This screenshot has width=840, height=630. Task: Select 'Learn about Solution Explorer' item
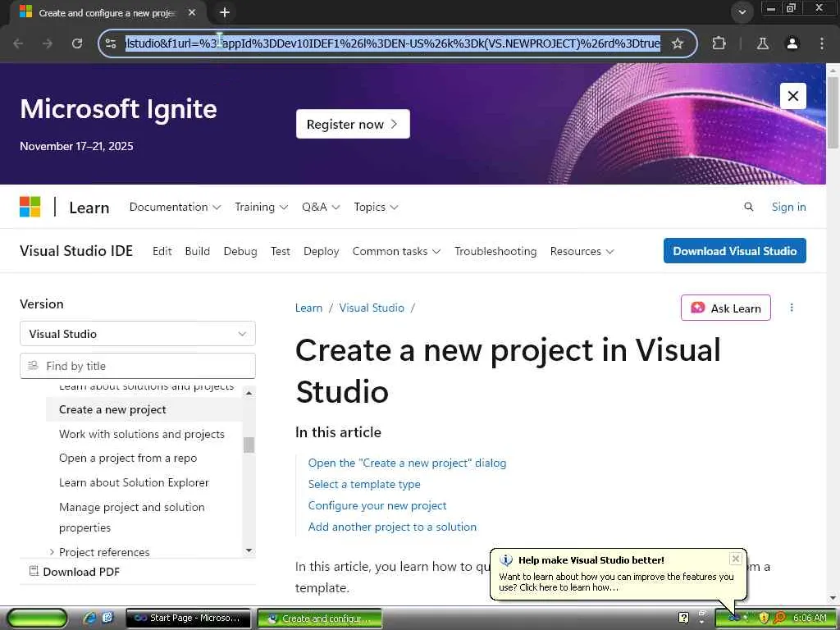pyautogui.click(x=134, y=482)
